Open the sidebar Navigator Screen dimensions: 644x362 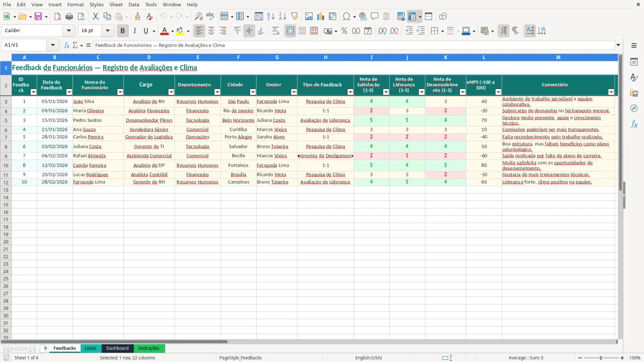[634, 108]
